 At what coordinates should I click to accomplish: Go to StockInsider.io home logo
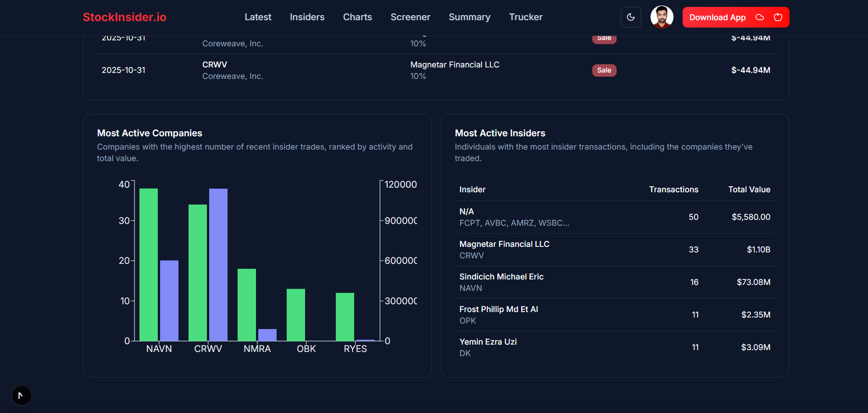point(124,17)
